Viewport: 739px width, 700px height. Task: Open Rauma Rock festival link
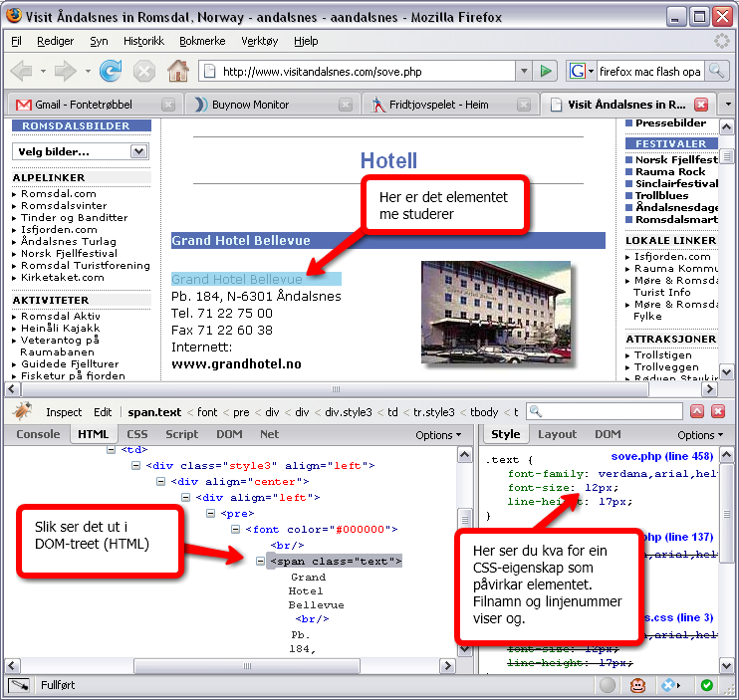(670, 171)
